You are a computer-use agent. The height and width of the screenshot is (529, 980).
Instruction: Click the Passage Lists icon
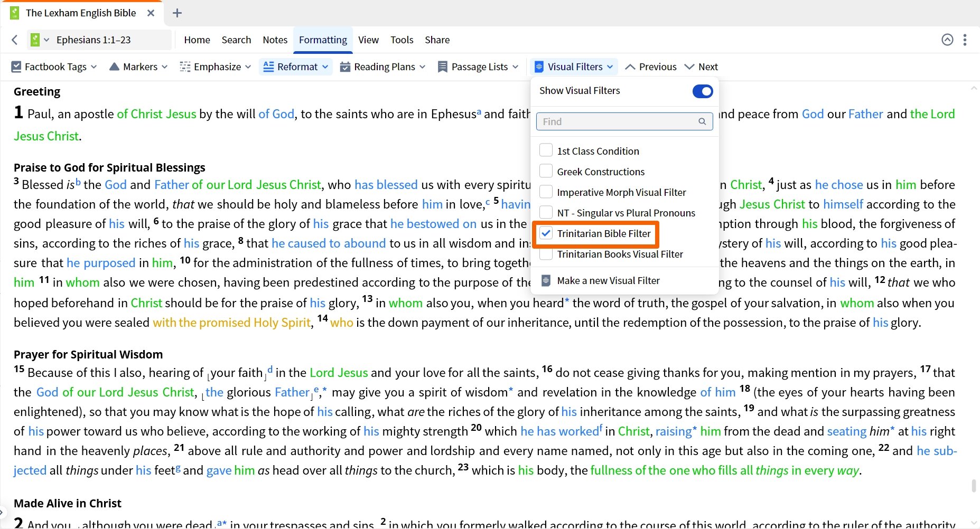443,67
